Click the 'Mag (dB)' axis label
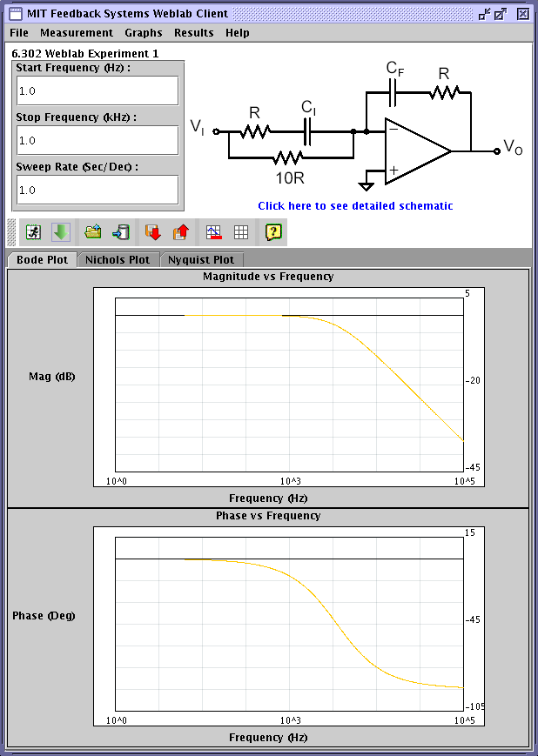This screenshot has height=756, width=538. [51, 377]
